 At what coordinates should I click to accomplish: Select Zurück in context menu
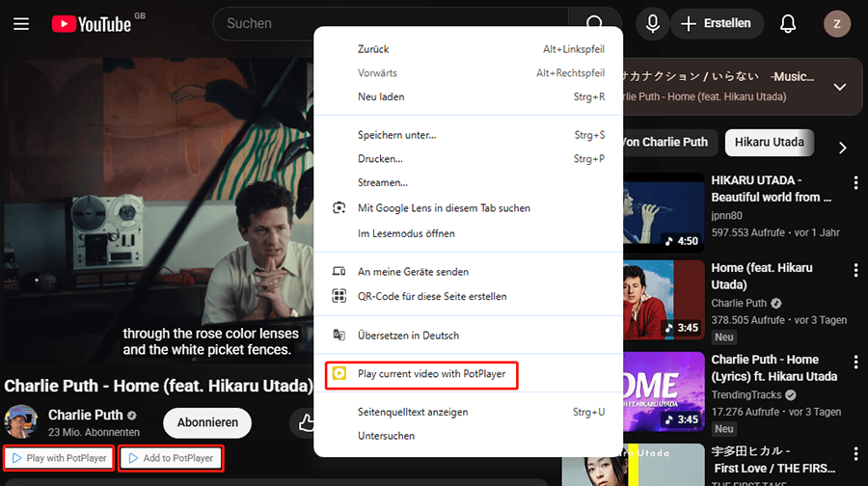pyautogui.click(x=469, y=49)
